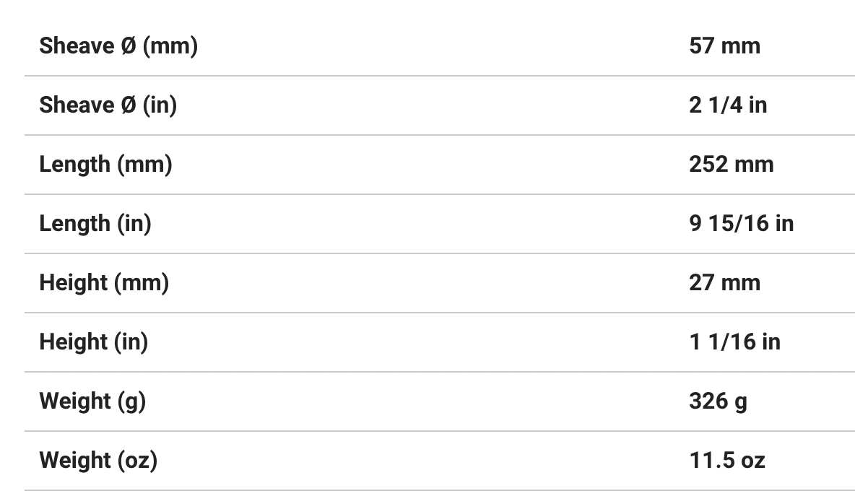Select the 326 g weight value

point(718,401)
